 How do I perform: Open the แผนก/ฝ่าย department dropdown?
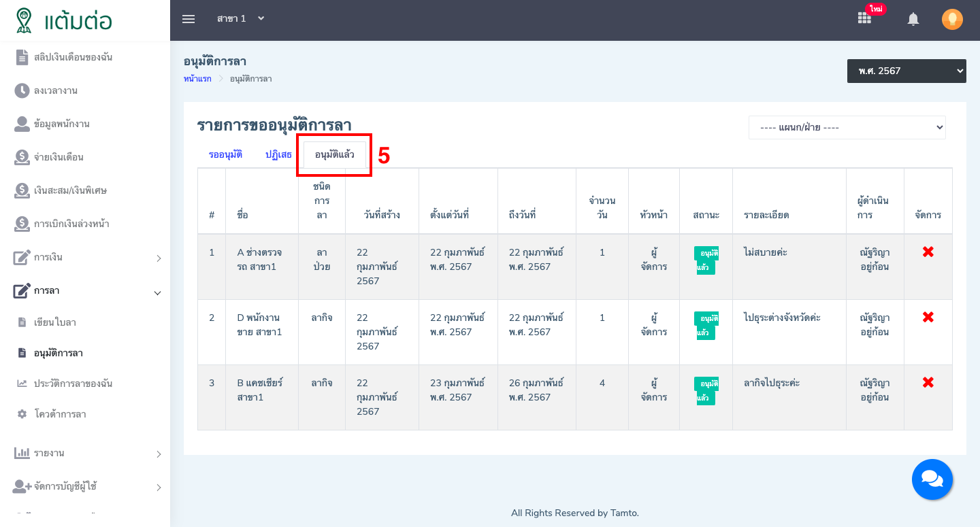click(847, 127)
